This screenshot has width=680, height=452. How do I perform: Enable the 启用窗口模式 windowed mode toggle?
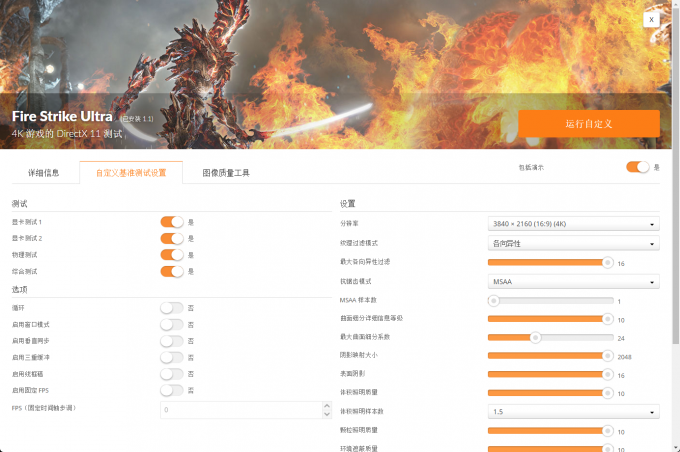172,324
